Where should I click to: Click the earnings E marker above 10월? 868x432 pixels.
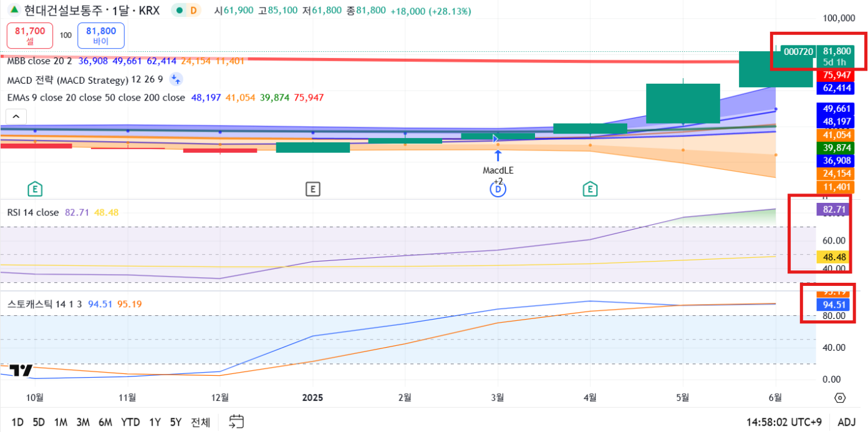tap(36, 189)
